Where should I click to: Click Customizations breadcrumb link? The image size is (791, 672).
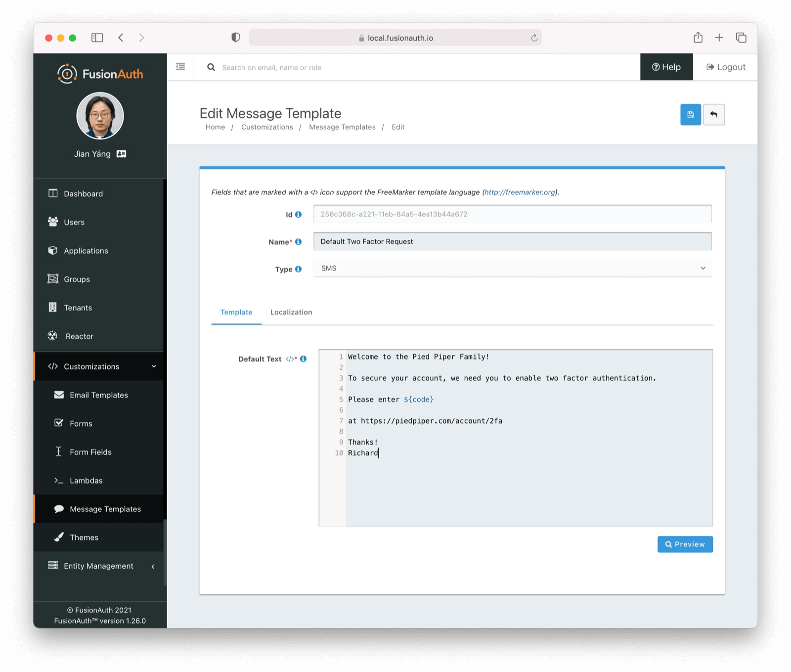click(x=267, y=127)
